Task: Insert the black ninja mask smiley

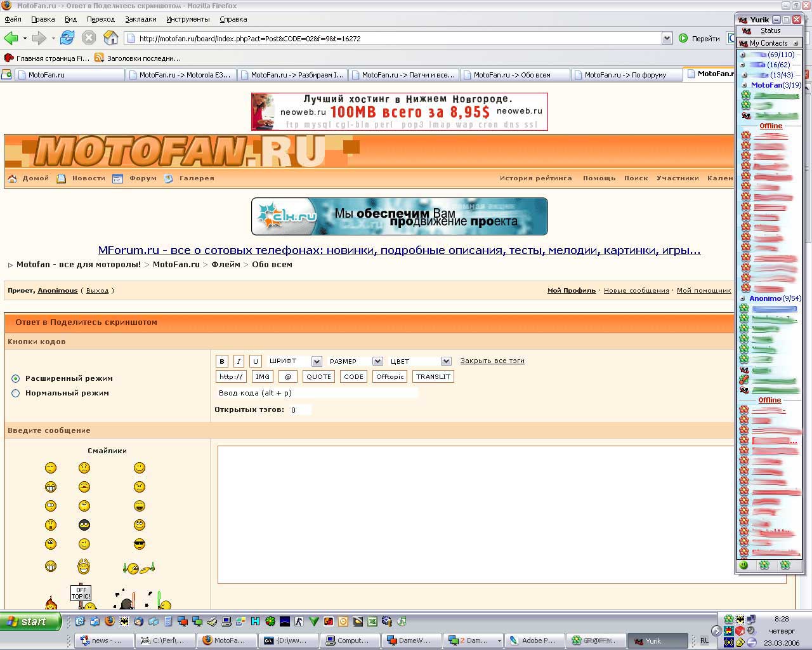Action: [x=84, y=525]
